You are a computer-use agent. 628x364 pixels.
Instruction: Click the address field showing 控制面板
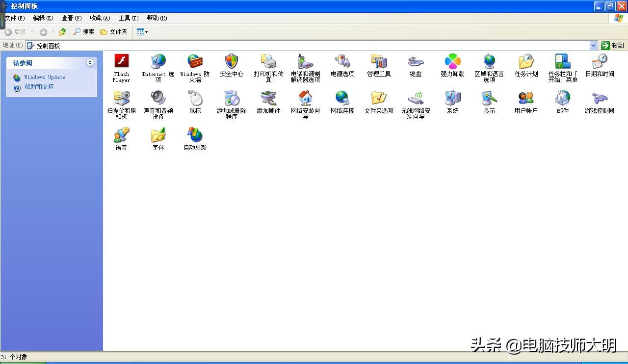(x=308, y=46)
